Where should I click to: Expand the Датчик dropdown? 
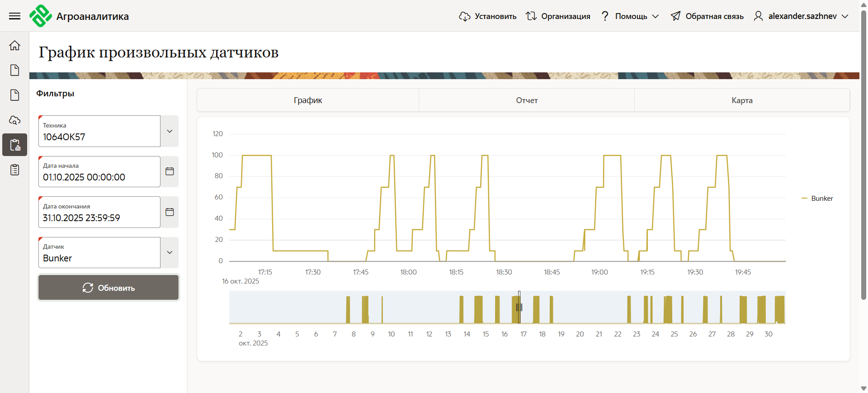(170, 252)
